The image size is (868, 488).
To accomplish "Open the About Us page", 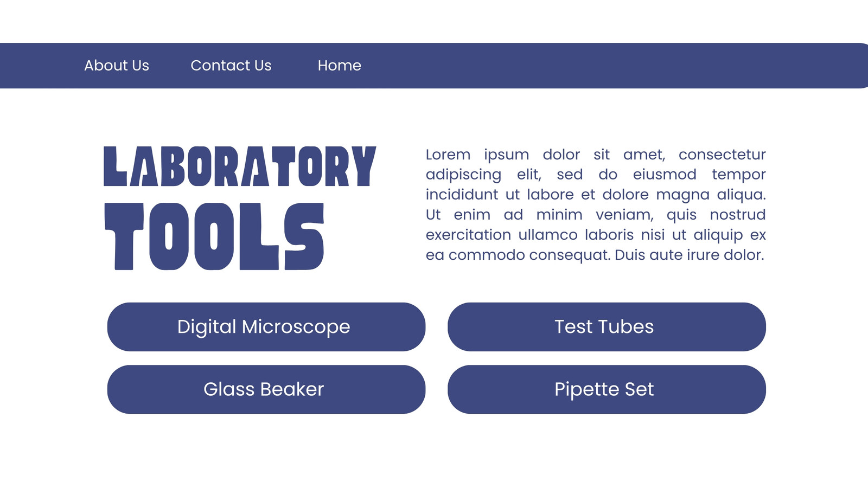I will click(x=117, y=66).
